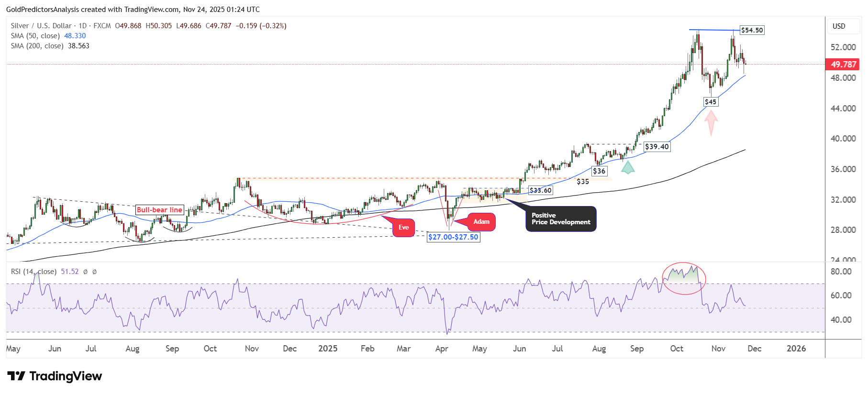This screenshot has width=868, height=394.
Task: Select the SMA (200, close) legend
Action: [x=37, y=46]
